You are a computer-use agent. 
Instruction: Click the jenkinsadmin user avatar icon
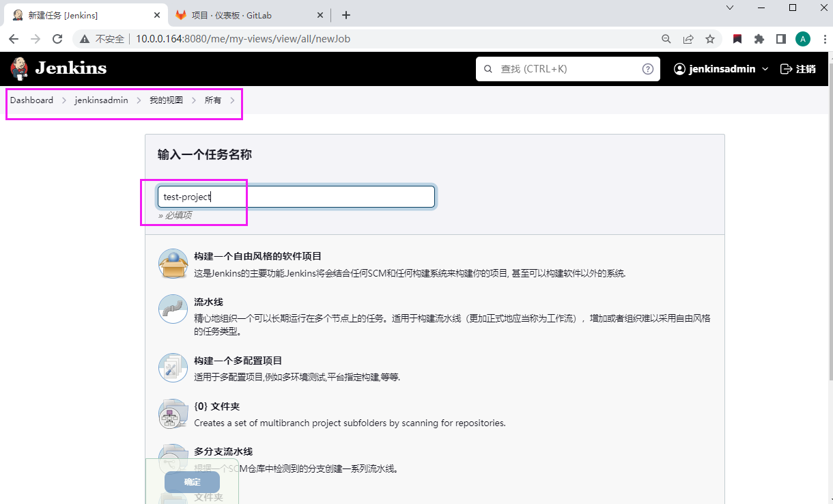click(x=679, y=69)
